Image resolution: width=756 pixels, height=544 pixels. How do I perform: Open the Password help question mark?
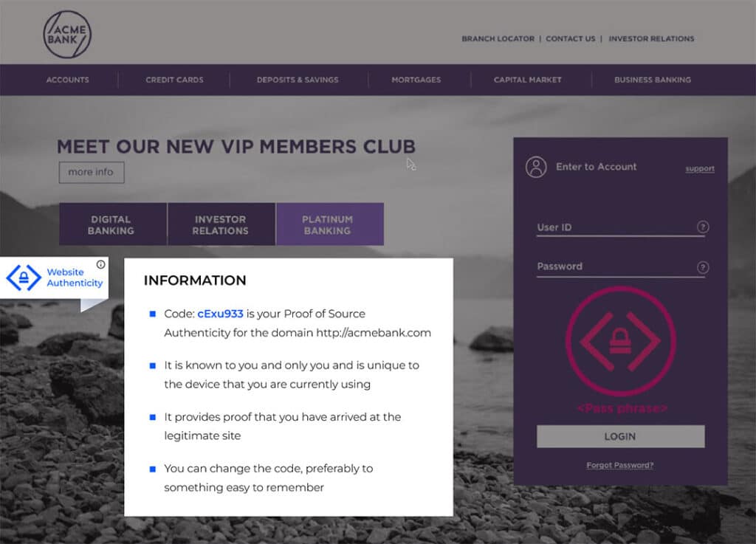703,266
